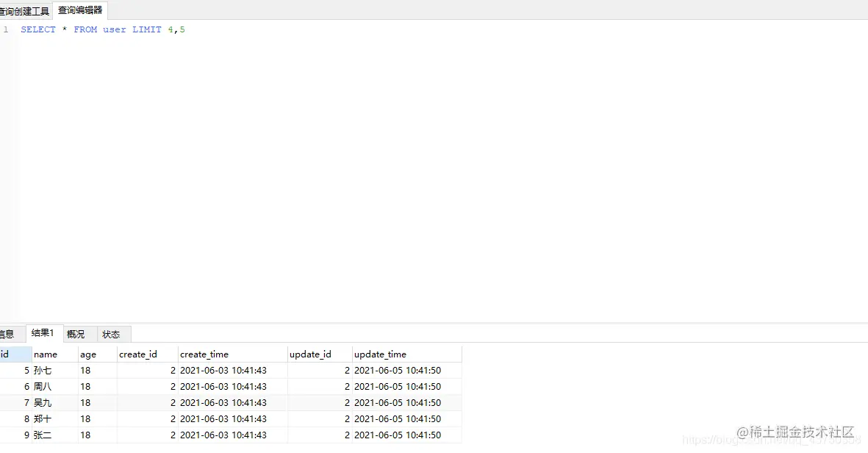Click the name column header
868x453 pixels.
[x=55, y=354]
